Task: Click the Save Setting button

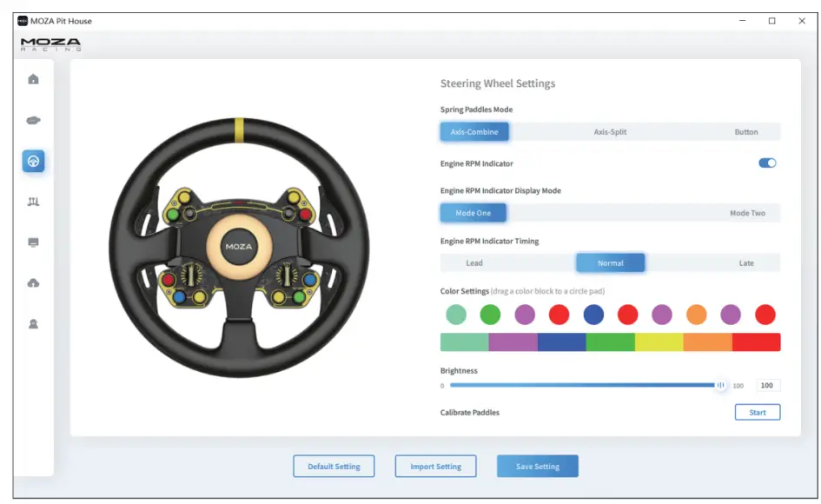Action: 537,466
